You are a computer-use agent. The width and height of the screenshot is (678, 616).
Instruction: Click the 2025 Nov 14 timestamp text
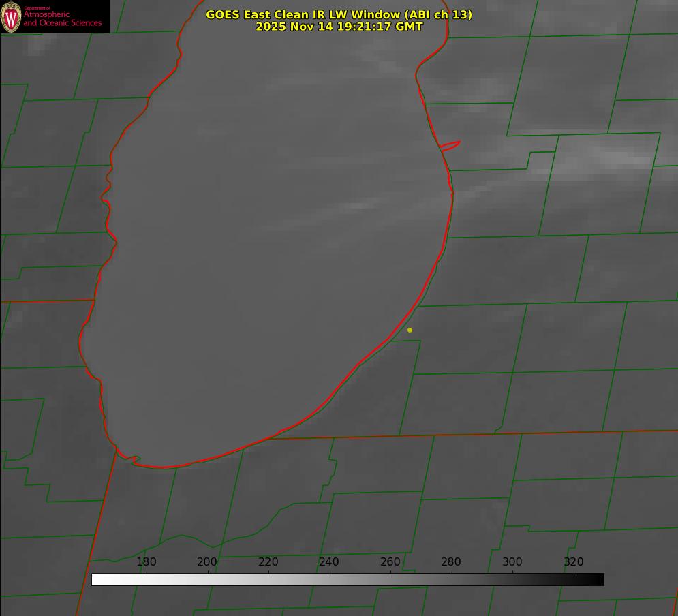339,27
